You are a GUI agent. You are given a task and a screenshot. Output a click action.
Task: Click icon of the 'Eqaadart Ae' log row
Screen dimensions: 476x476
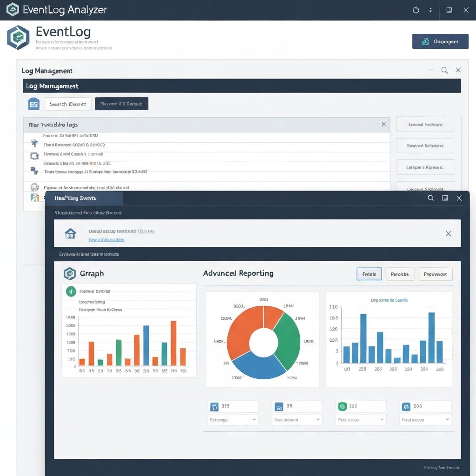coord(34,187)
